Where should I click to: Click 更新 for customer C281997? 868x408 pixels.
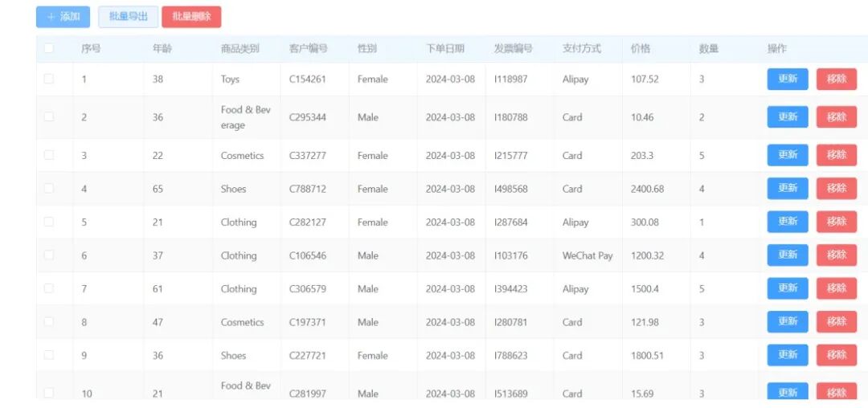tap(787, 391)
